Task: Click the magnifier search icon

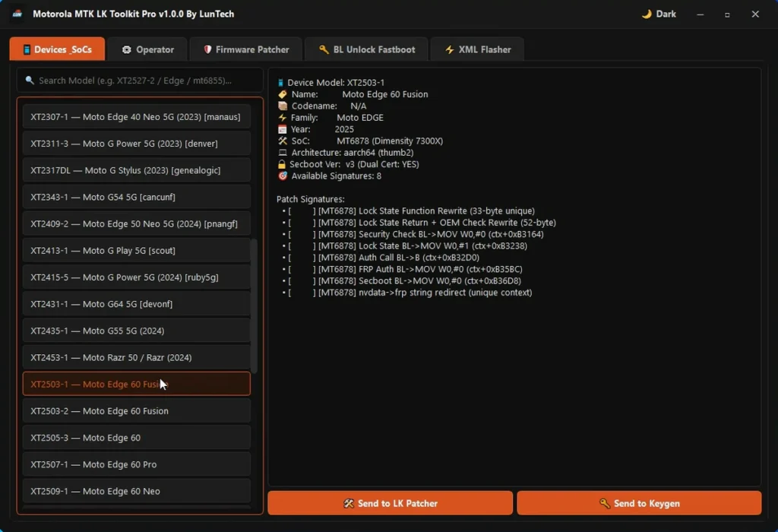Action: tap(30, 81)
